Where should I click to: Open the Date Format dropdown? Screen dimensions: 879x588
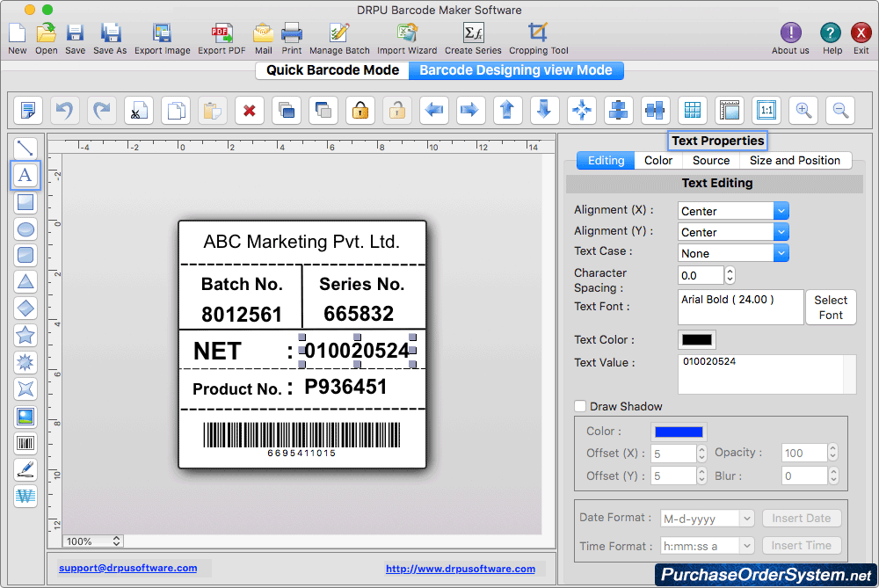click(x=707, y=519)
